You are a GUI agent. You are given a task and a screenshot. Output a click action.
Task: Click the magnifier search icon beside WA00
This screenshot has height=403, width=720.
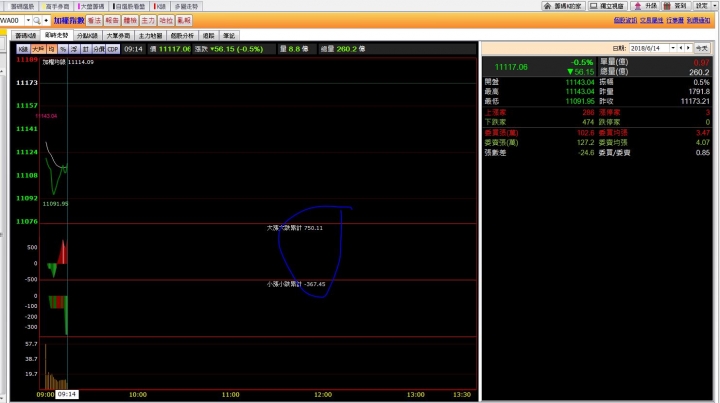(37, 21)
